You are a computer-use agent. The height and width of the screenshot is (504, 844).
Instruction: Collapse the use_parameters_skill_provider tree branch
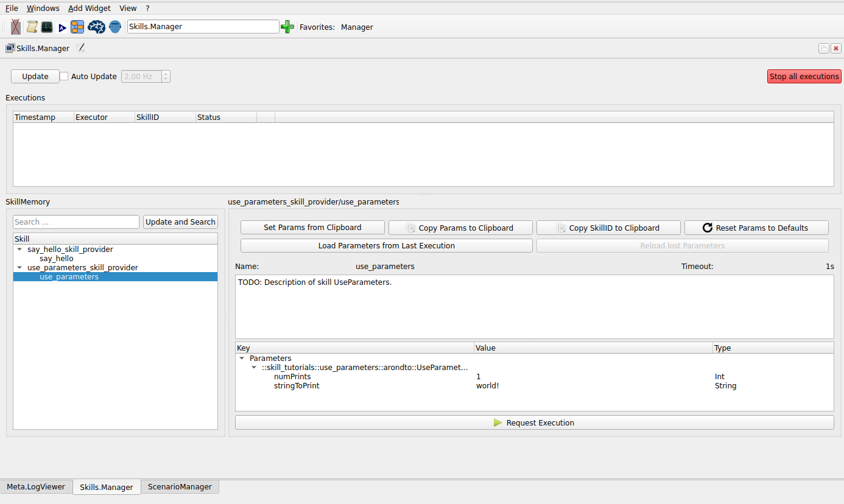(x=19, y=267)
